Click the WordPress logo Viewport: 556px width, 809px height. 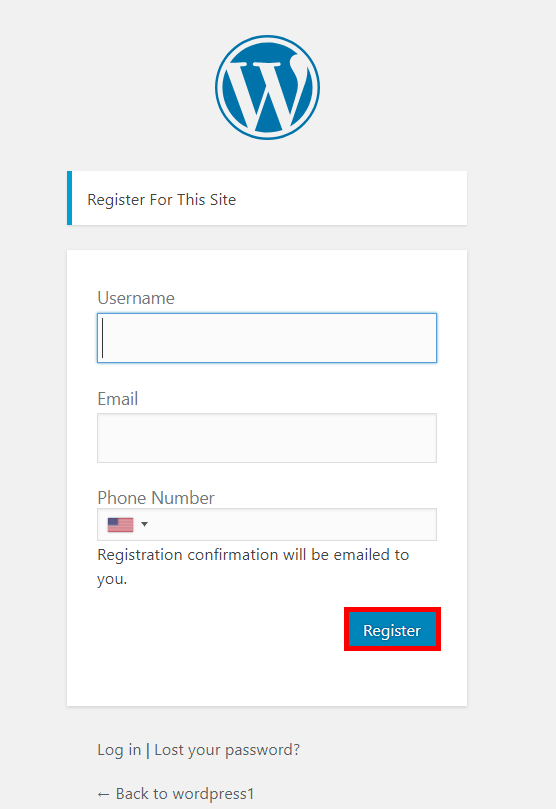[x=267, y=87]
